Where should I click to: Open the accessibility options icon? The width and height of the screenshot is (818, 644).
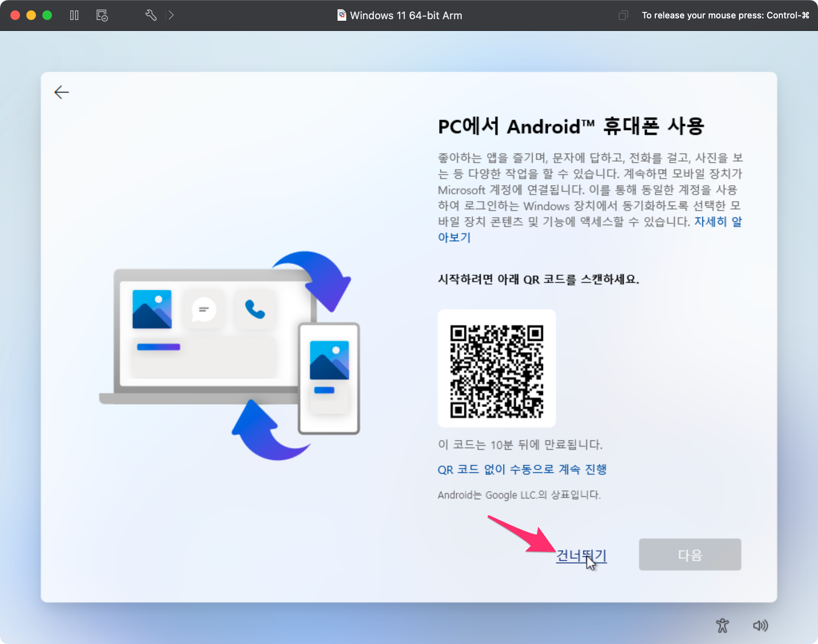pyautogui.click(x=722, y=626)
